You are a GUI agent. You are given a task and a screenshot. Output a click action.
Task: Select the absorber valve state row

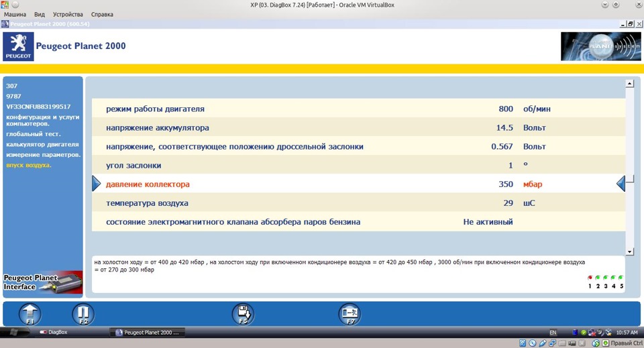tap(358, 222)
